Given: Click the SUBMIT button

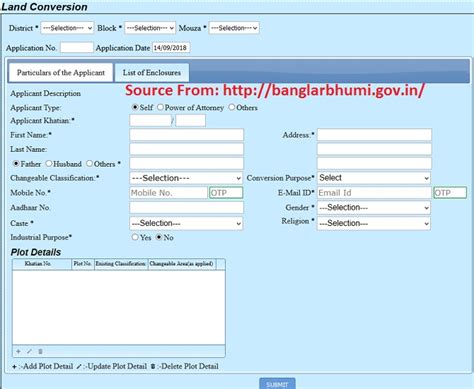Looking at the screenshot, I should (x=277, y=384).
